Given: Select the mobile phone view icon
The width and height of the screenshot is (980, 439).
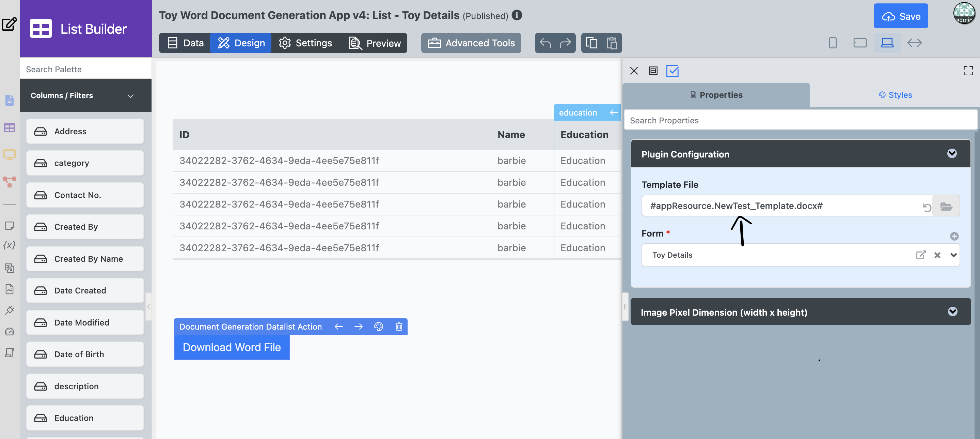Looking at the screenshot, I should click(833, 43).
